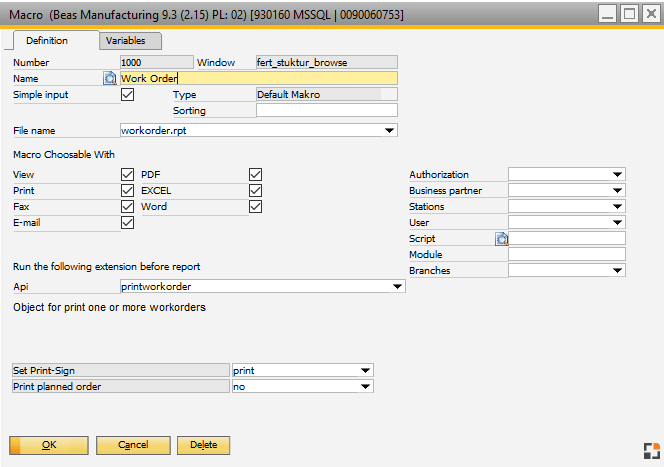This screenshot has width=664, height=467.
Task: Open the Authorization dropdown
Action: click(x=617, y=175)
